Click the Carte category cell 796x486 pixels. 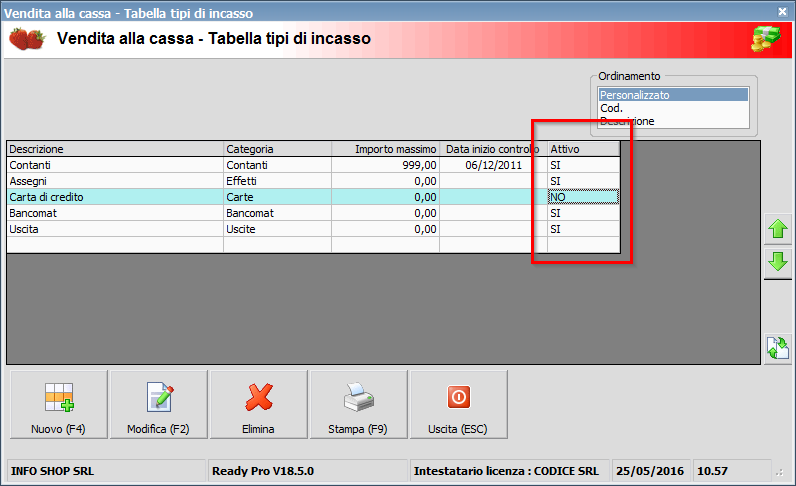pos(278,197)
